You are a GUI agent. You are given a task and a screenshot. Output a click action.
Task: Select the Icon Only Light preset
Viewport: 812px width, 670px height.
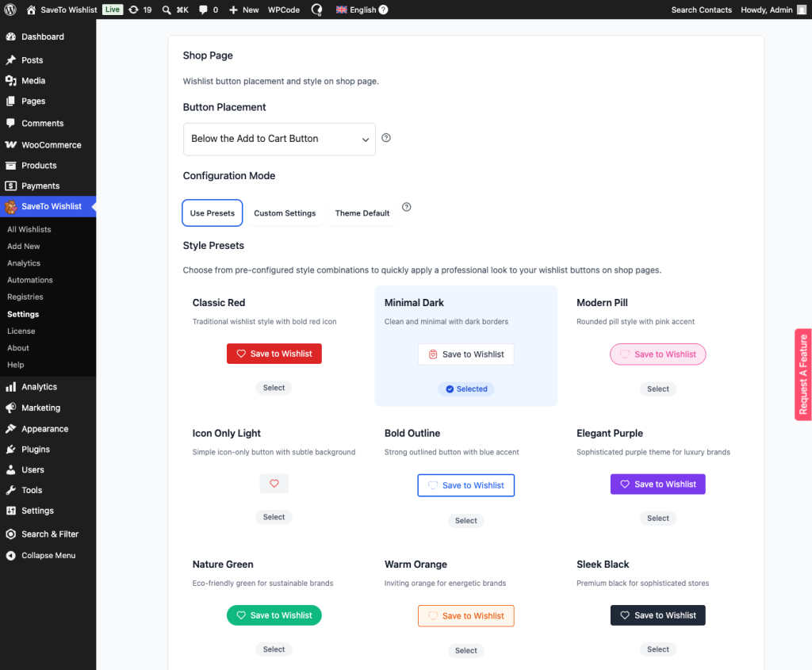pos(274,517)
